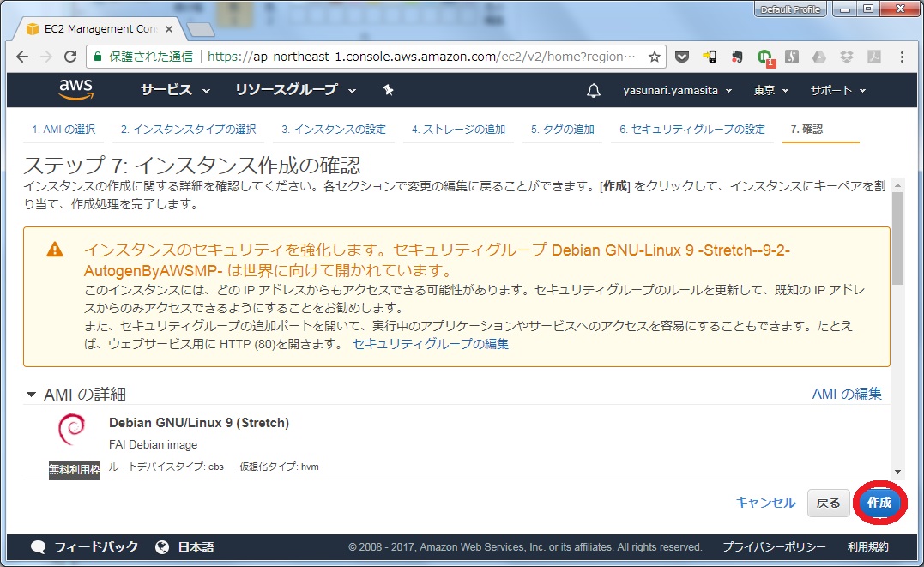
Task: Click the キャンセル link
Action: click(x=765, y=502)
